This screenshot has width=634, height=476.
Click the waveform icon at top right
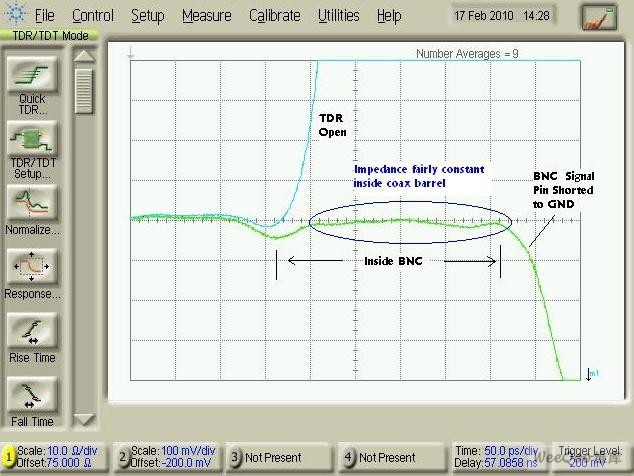tap(598, 16)
